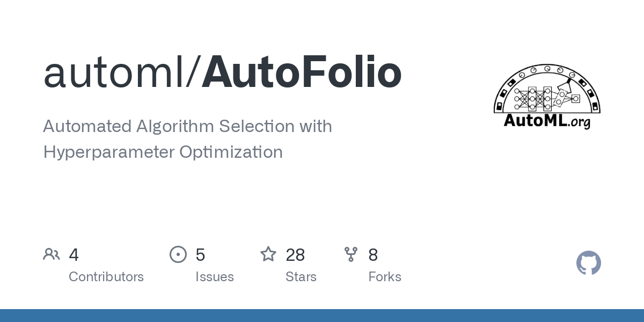
Task: Click the fork branch icon
Action: click(x=351, y=254)
